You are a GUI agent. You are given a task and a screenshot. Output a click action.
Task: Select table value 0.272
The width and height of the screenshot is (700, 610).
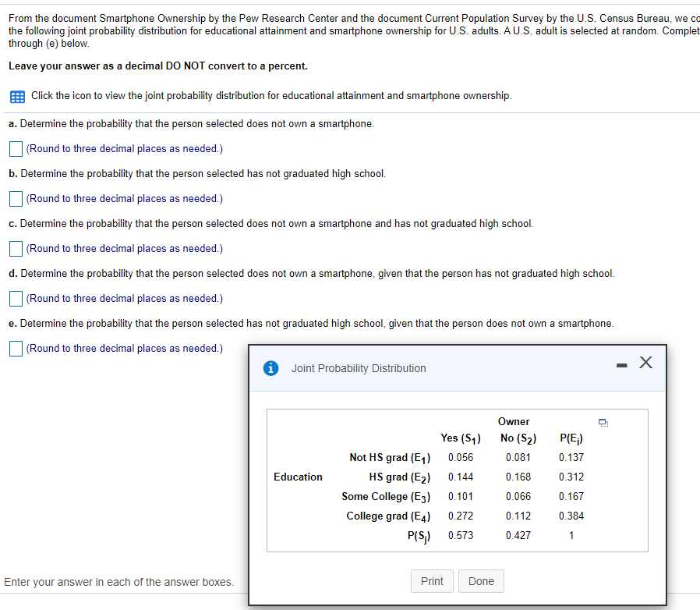point(461,516)
